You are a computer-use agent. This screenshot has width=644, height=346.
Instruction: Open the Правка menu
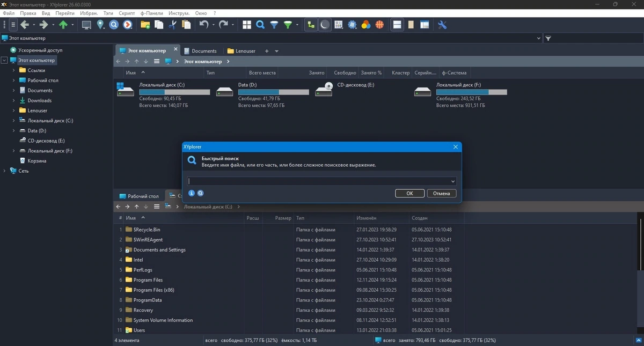point(27,12)
